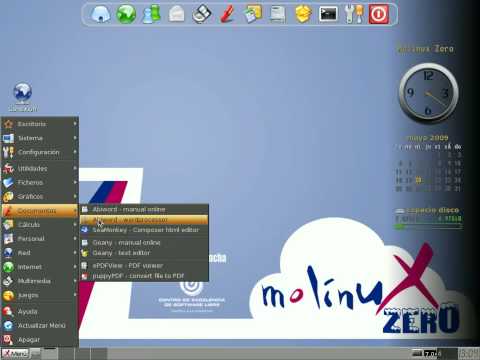Select highlighted day in mayo 2009 calendar
This screenshot has height=360, width=480.
pyautogui.click(x=418, y=180)
